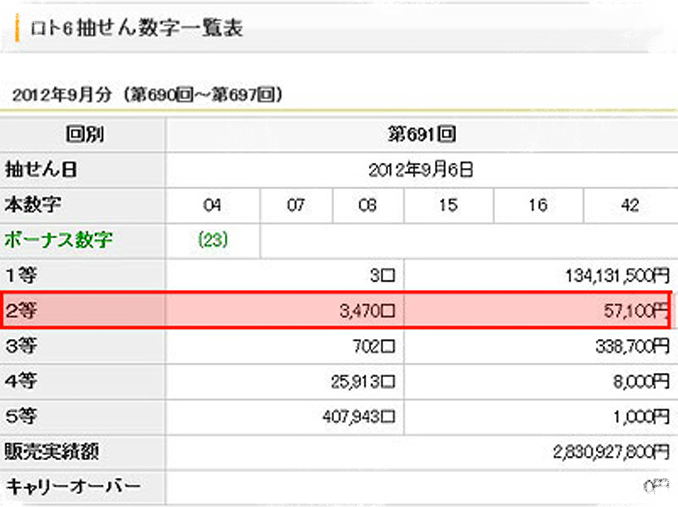Click the carryover amount 0円

(656, 487)
